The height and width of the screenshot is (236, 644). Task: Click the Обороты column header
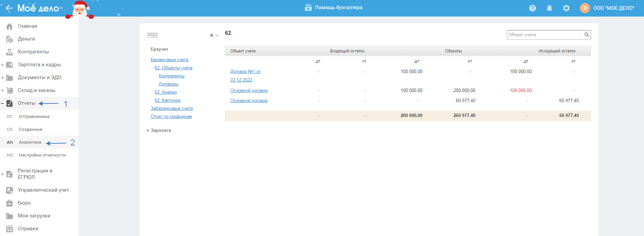pyautogui.click(x=453, y=51)
